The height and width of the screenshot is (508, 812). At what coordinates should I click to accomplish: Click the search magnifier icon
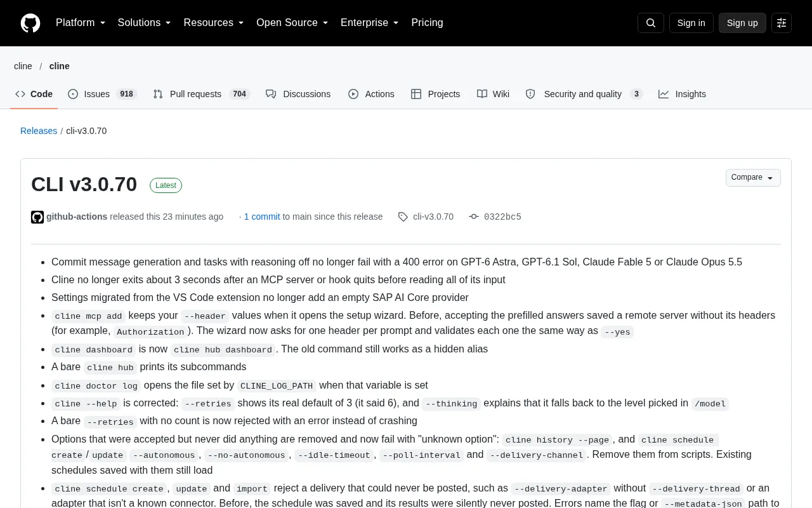pos(651,23)
